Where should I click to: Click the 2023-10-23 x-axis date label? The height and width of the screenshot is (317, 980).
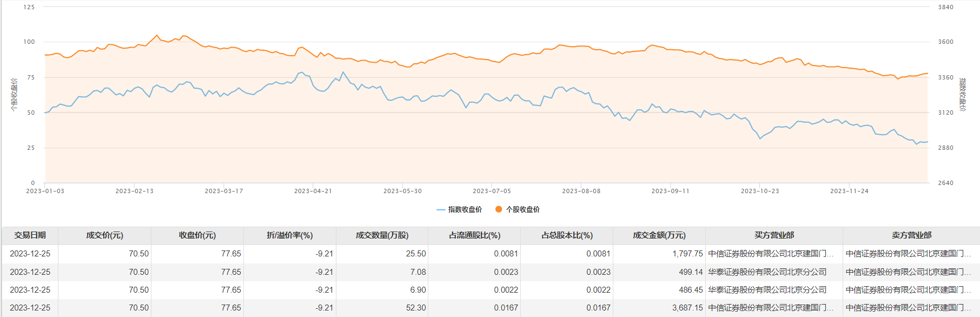click(760, 191)
